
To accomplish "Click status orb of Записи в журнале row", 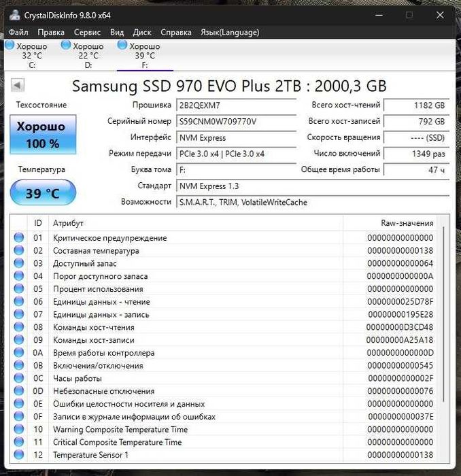I will [19, 416].
